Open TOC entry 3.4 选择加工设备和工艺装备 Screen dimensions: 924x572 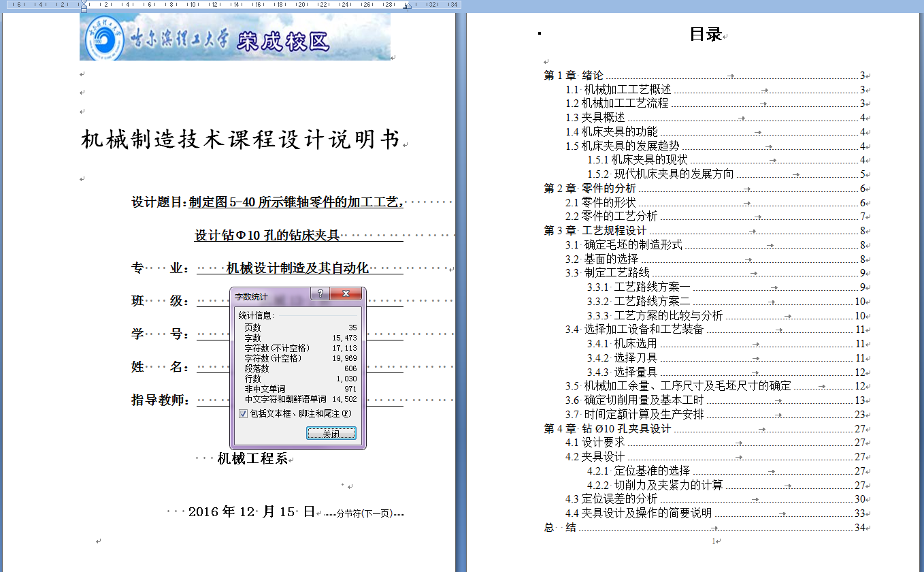(x=715, y=330)
